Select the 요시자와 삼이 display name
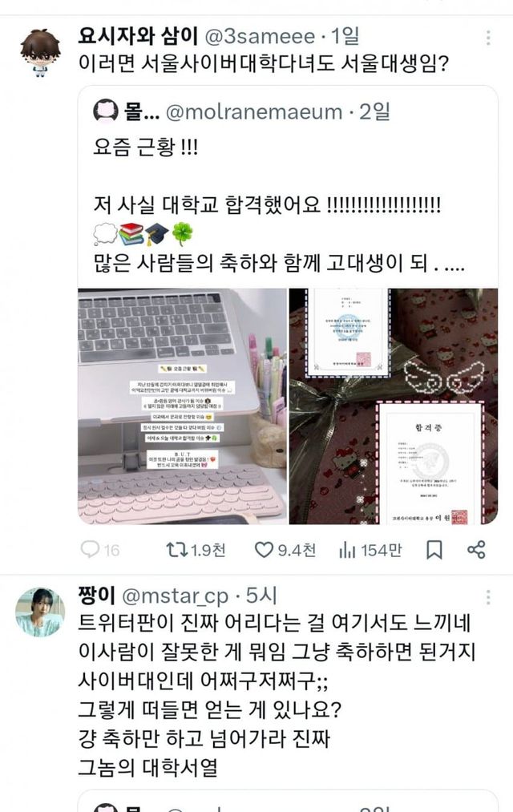 pos(138,36)
